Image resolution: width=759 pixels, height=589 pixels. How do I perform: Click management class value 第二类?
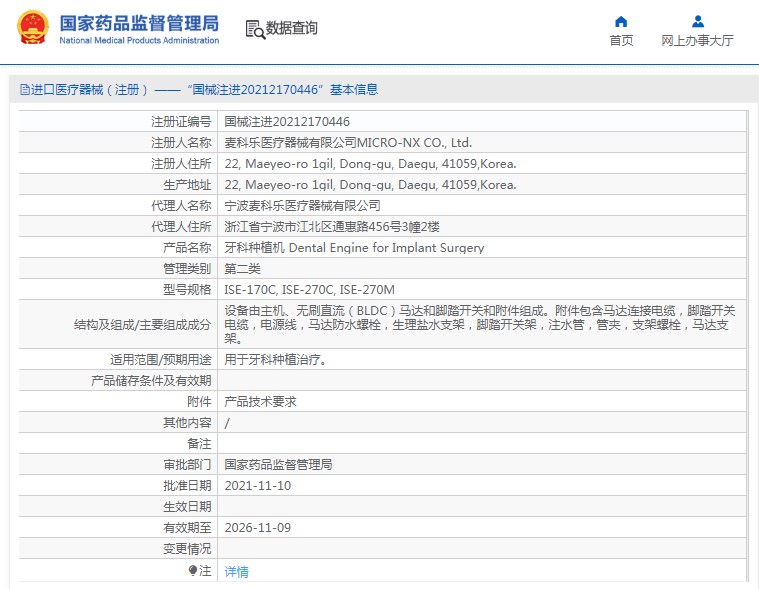[243, 269]
